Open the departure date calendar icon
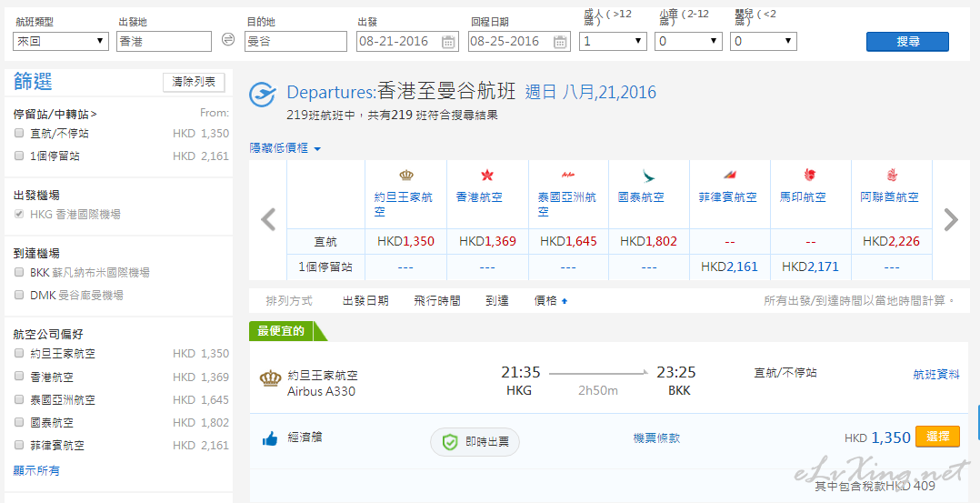 448,42
